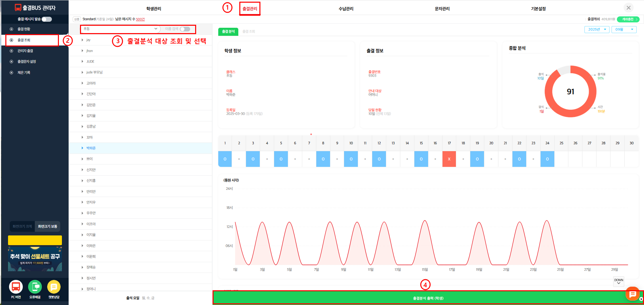This screenshot has width=644, height=305.
Task: Click the orange floating chat bubble icon
Action: (632, 294)
